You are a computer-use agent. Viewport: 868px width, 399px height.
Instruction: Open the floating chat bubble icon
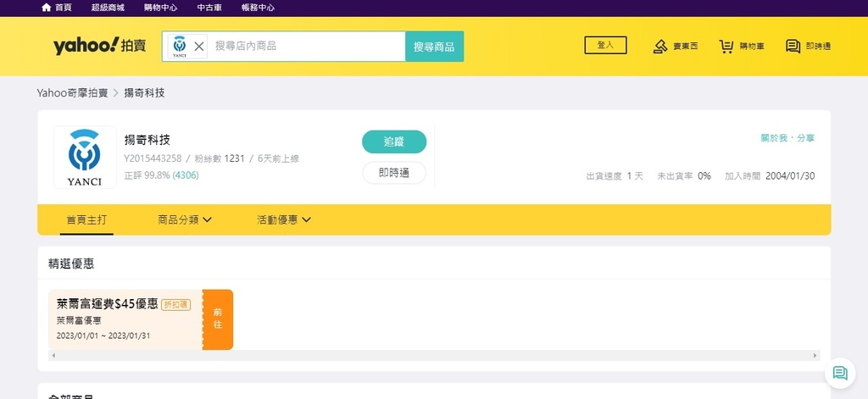[x=840, y=373]
